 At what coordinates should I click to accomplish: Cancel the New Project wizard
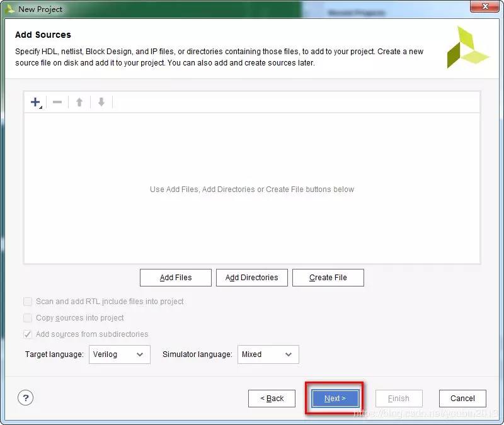pos(462,399)
